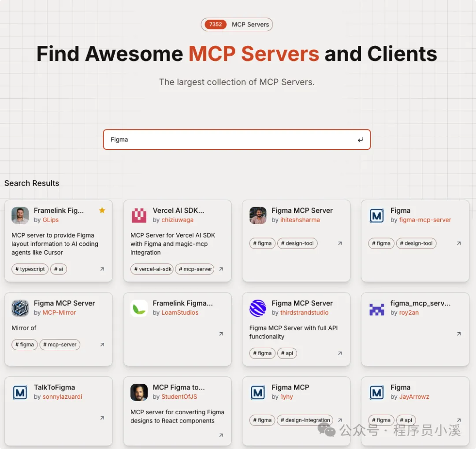This screenshot has height=449, width=476.
Task: Open LoamStudios author link
Action: tap(180, 312)
